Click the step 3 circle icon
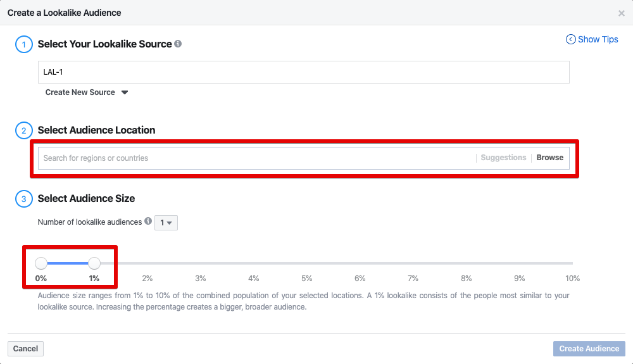This screenshot has height=364, width=633. click(23, 199)
